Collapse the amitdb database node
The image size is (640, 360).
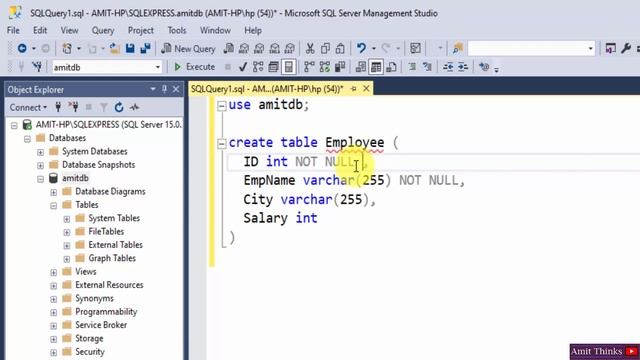coord(40,179)
